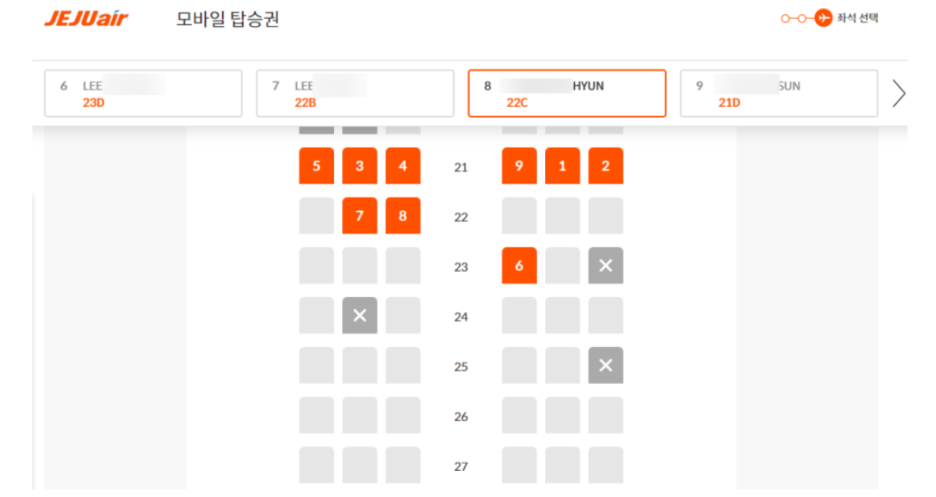This screenshot has width=936, height=497.
Task: Click the X-marked unavailable seat in row 24
Action: click(360, 316)
